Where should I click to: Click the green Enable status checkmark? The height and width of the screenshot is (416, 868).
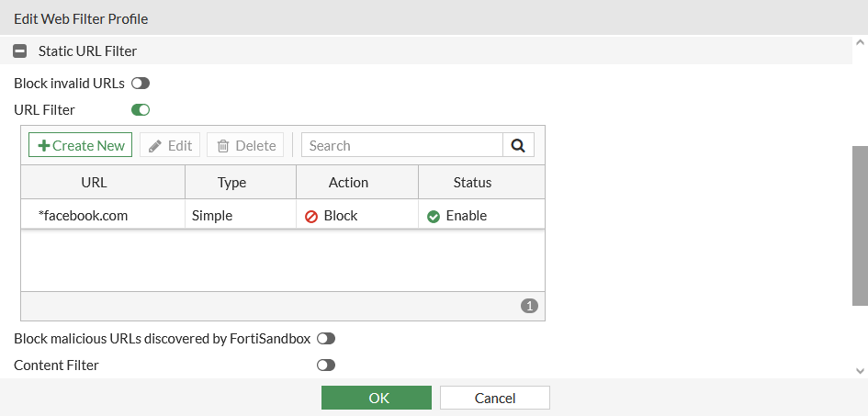434,216
